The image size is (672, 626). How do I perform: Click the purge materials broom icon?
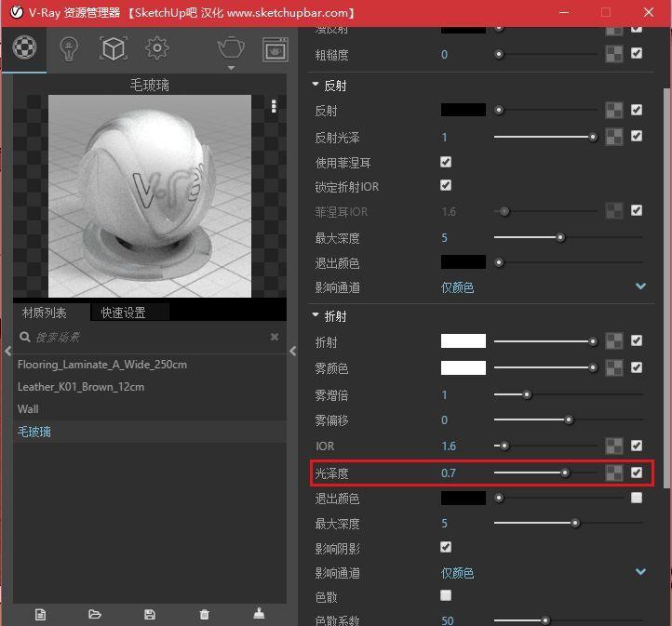coord(259,613)
